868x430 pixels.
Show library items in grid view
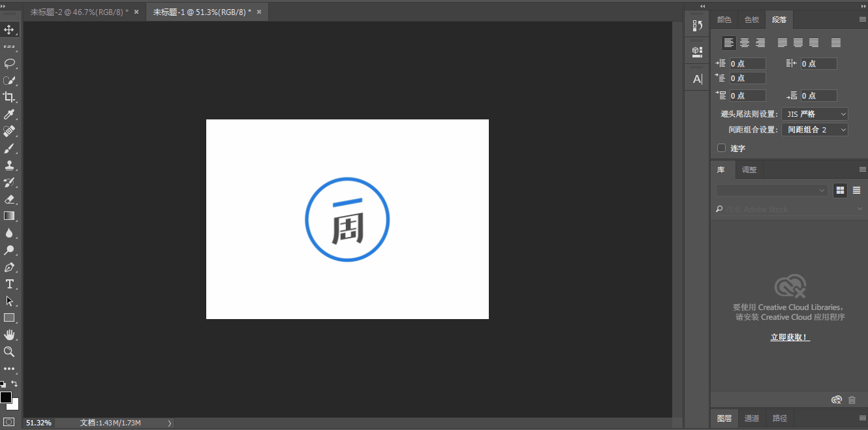[840, 191]
